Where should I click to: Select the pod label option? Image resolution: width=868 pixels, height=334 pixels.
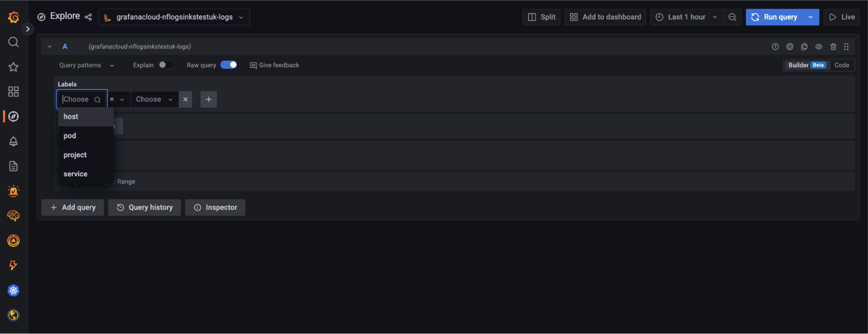coord(86,136)
